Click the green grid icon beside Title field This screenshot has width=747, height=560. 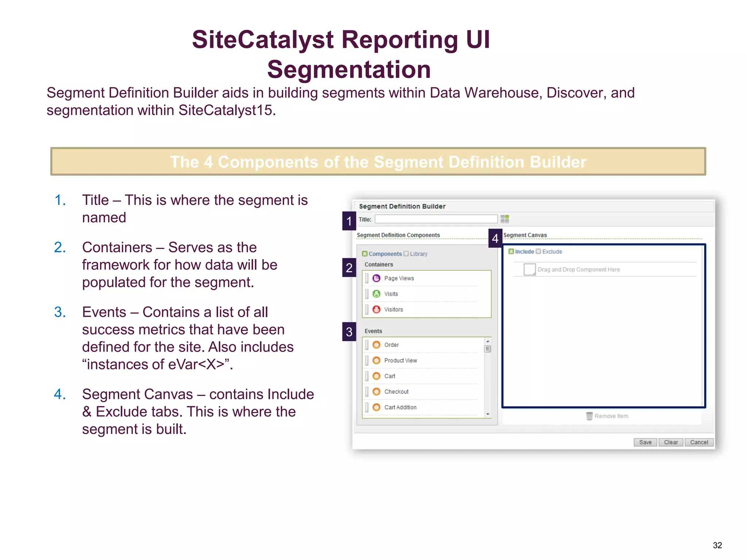click(505, 219)
